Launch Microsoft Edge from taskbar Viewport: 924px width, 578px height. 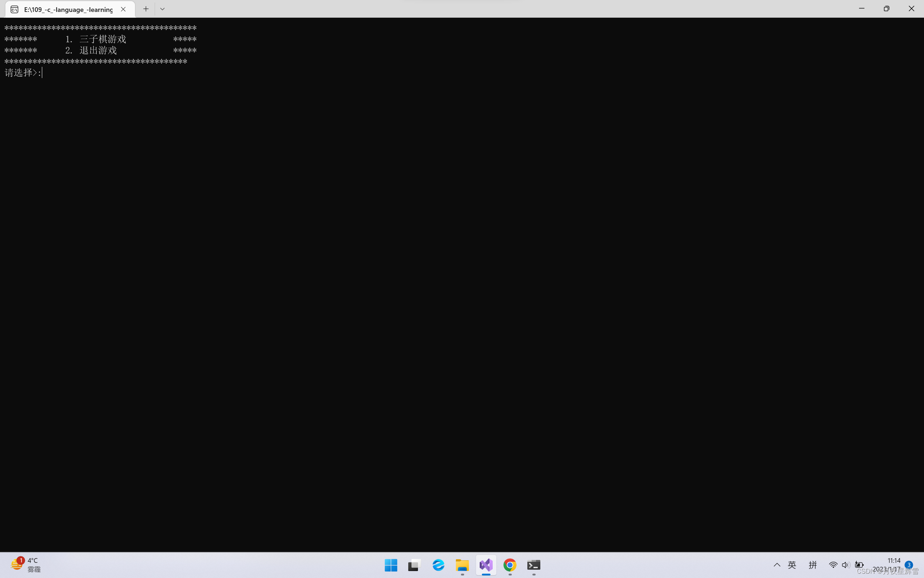click(x=438, y=565)
